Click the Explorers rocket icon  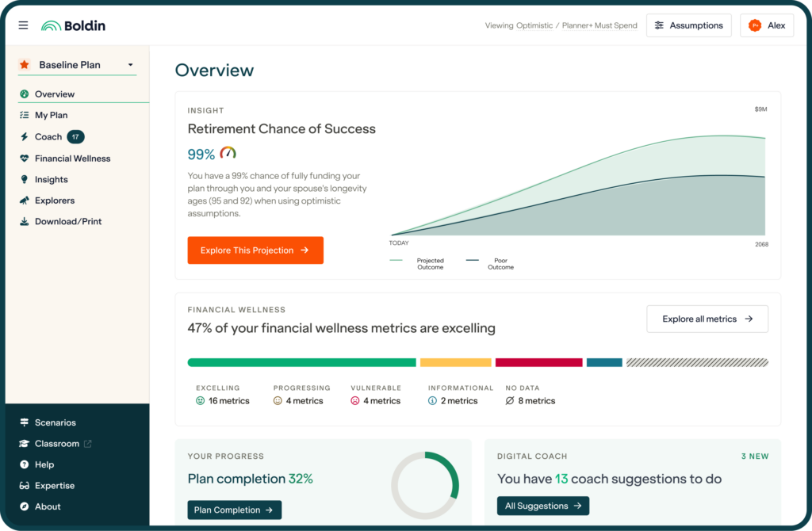(25, 201)
